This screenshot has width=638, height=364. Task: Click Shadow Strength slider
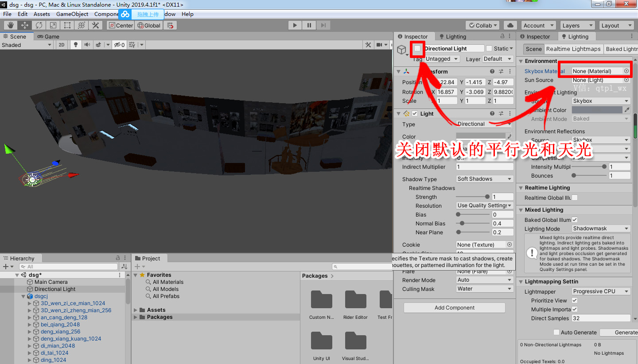pos(472,197)
